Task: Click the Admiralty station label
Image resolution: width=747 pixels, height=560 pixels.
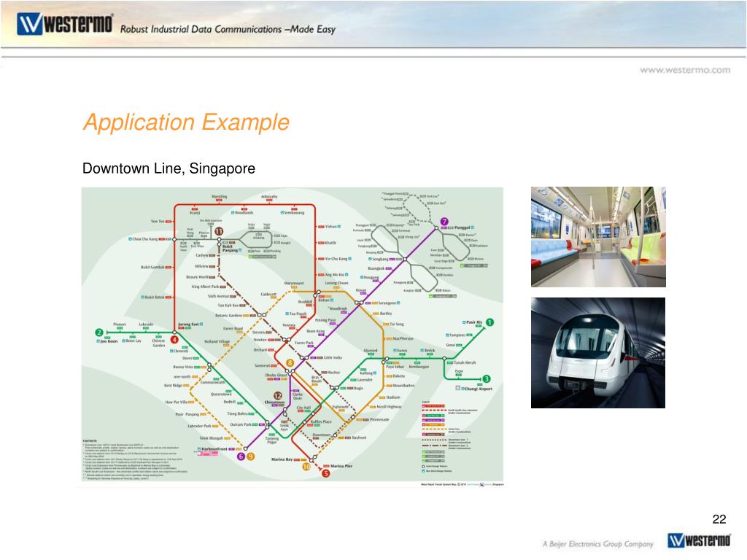Action: (x=269, y=196)
